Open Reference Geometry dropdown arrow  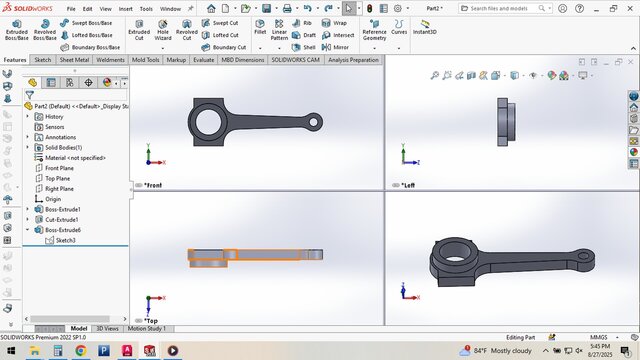pyautogui.click(x=374, y=48)
